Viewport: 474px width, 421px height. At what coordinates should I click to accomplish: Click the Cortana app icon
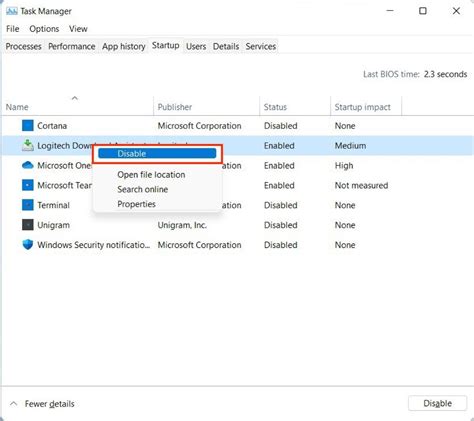[28, 126]
